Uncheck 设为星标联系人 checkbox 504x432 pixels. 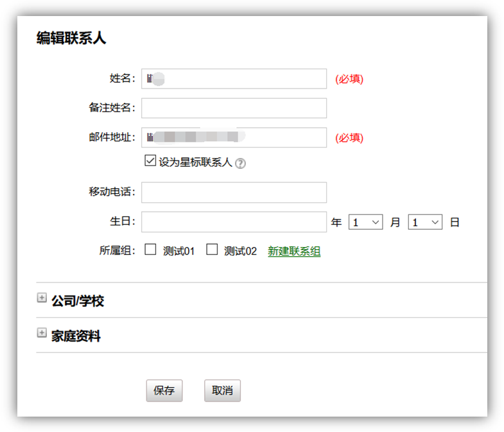(150, 160)
